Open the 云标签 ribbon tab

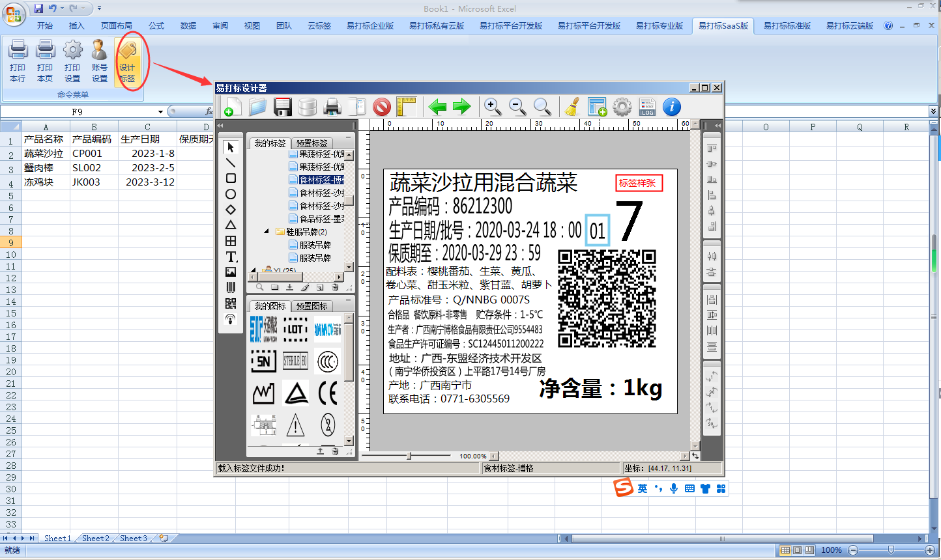pyautogui.click(x=319, y=26)
